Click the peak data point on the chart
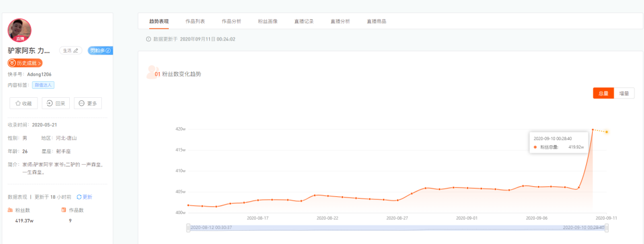644x244 pixels. (x=592, y=129)
